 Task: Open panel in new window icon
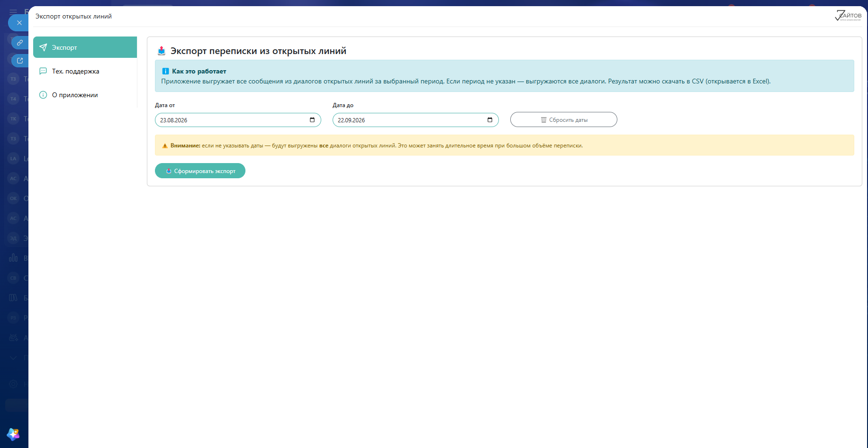[x=20, y=61]
